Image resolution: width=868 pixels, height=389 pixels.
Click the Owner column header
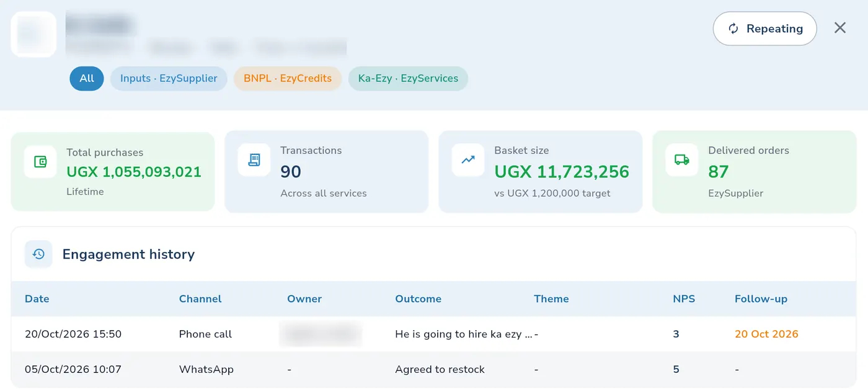click(x=304, y=298)
